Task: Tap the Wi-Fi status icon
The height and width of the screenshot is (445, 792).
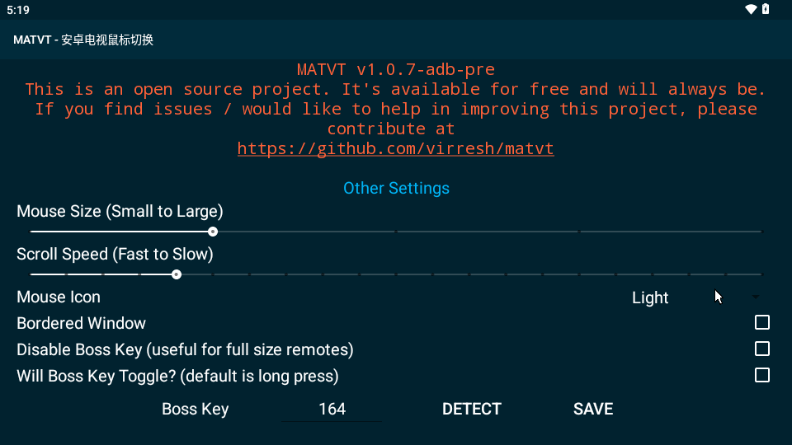Action: (751, 9)
